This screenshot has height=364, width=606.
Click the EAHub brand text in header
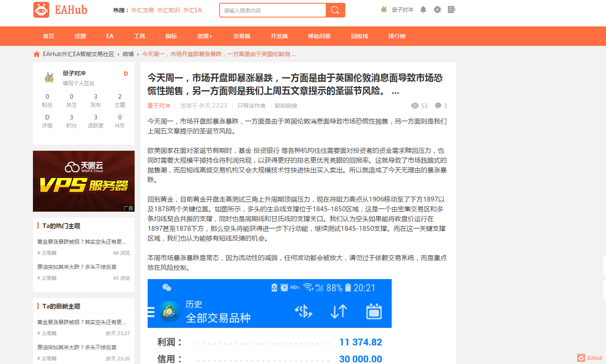[71, 10]
